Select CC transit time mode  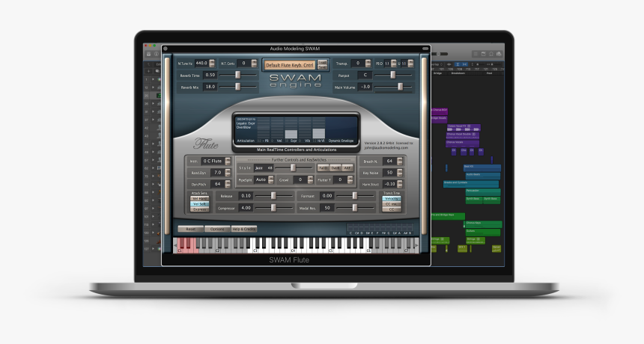pos(392,209)
